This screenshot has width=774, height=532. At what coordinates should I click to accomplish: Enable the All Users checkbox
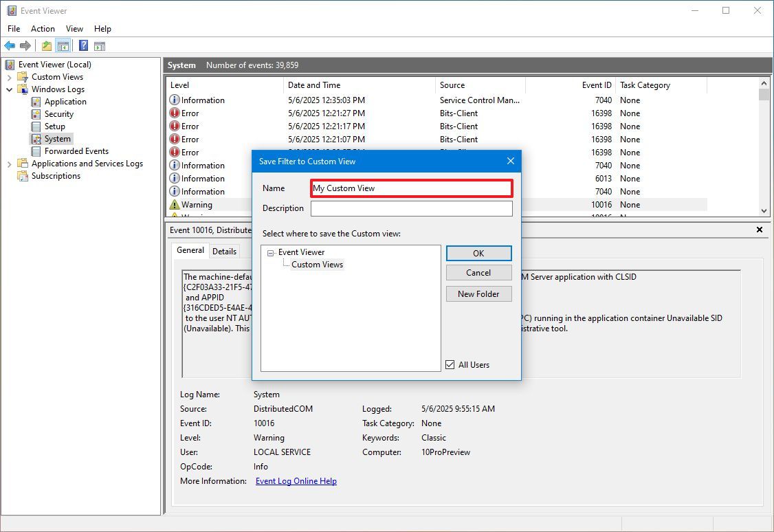click(450, 365)
